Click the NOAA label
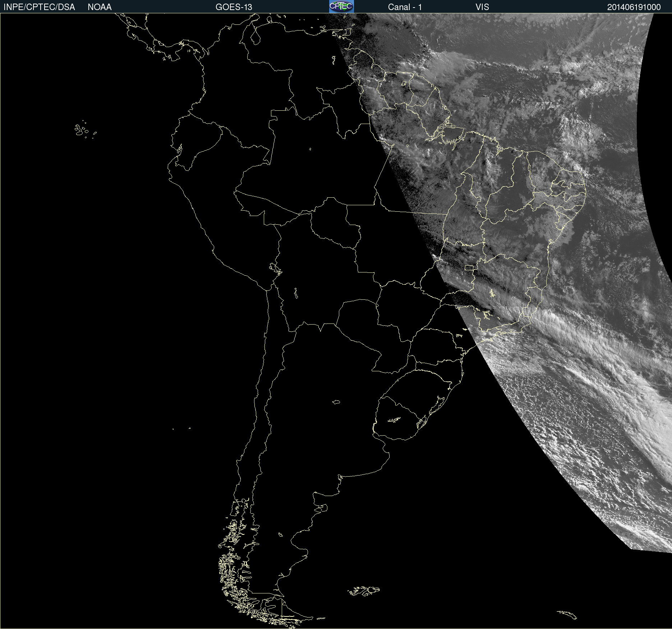 100,7
